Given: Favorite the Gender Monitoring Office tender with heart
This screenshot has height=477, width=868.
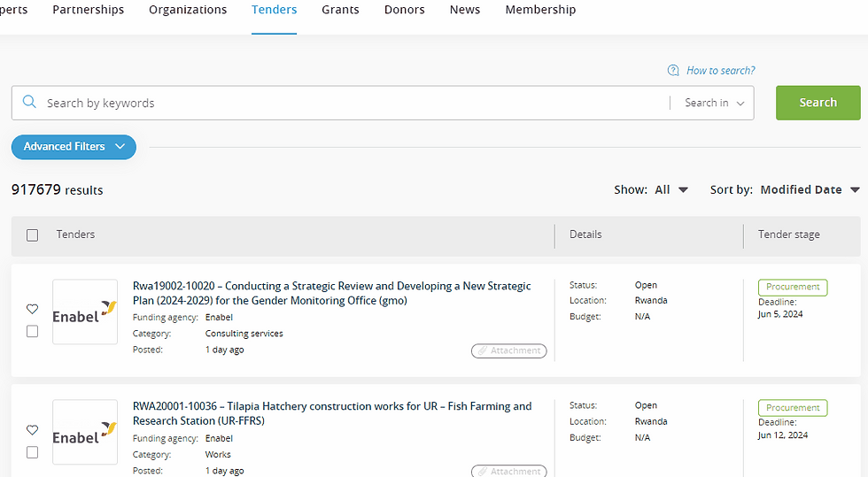Looking at the screenshot, I should [x=33, y=309].
